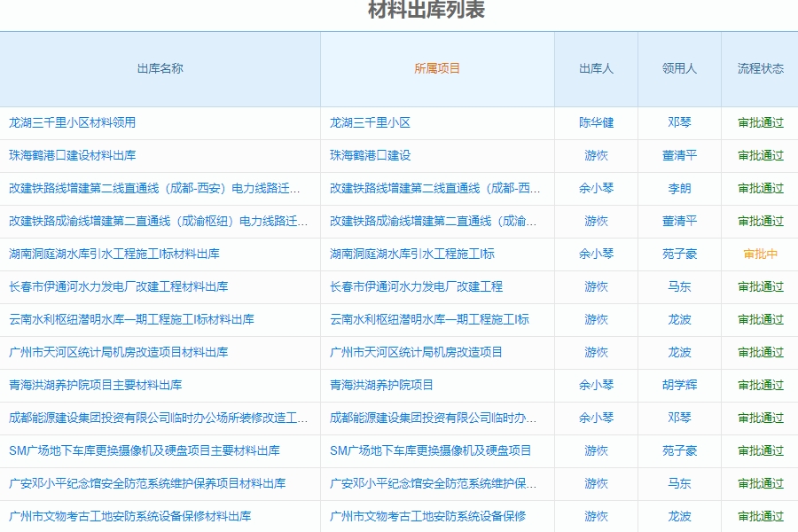Select 余小琴 in 青海洪湖养护院 row

[596, 385]
